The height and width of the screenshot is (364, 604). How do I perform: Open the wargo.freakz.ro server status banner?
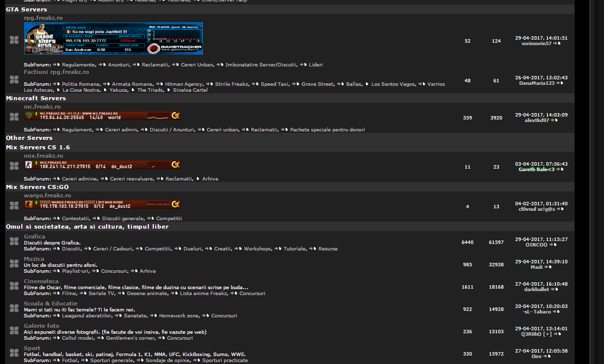(102, 204)
